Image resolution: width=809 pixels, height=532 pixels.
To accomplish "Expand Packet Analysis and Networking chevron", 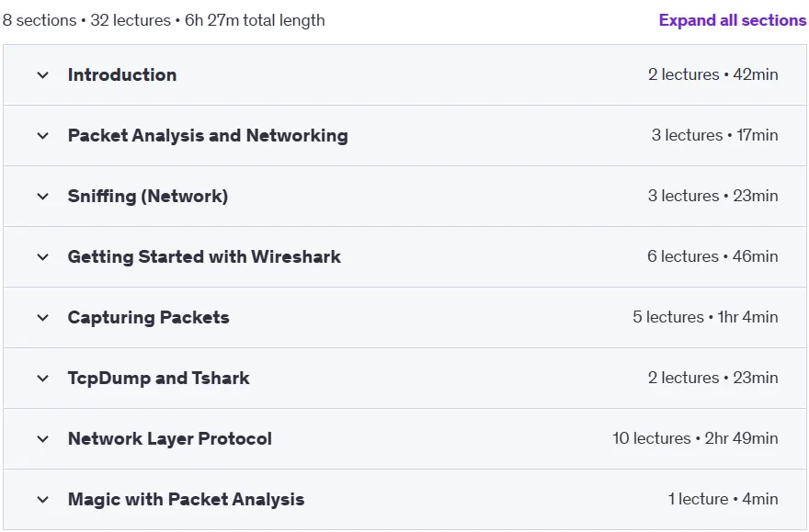I will 43,136.
